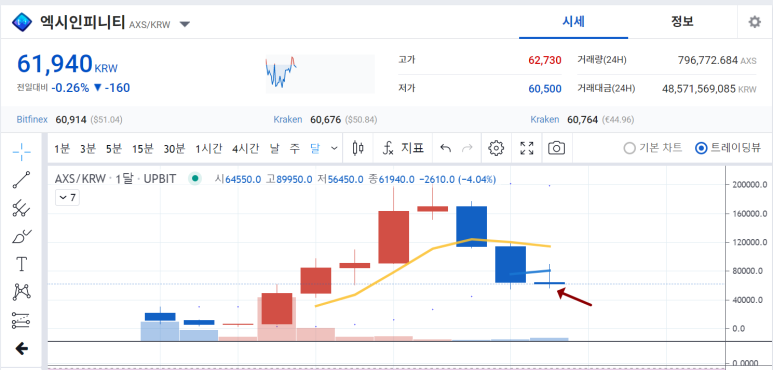
Task: Select the text annotation tool
Action: point(21,264)
